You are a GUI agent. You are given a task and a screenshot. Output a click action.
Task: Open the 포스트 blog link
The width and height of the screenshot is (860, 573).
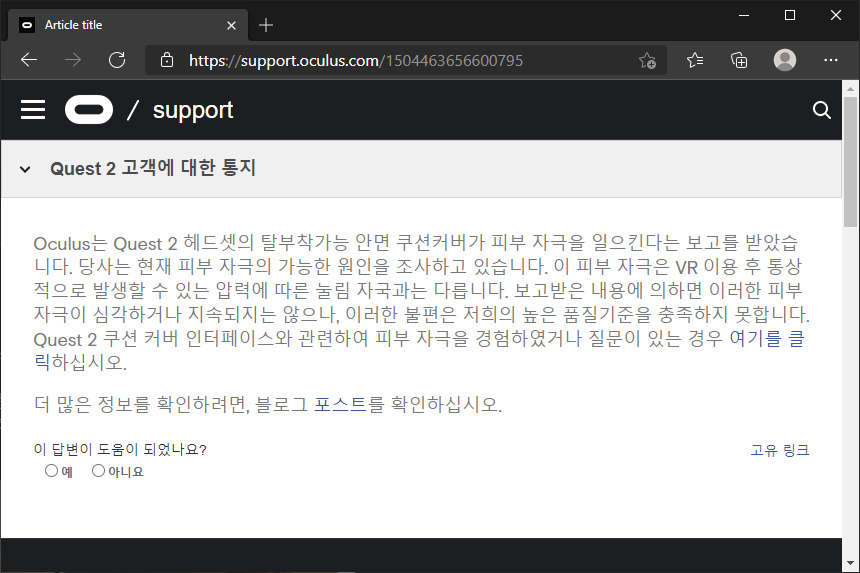[340, 404]
